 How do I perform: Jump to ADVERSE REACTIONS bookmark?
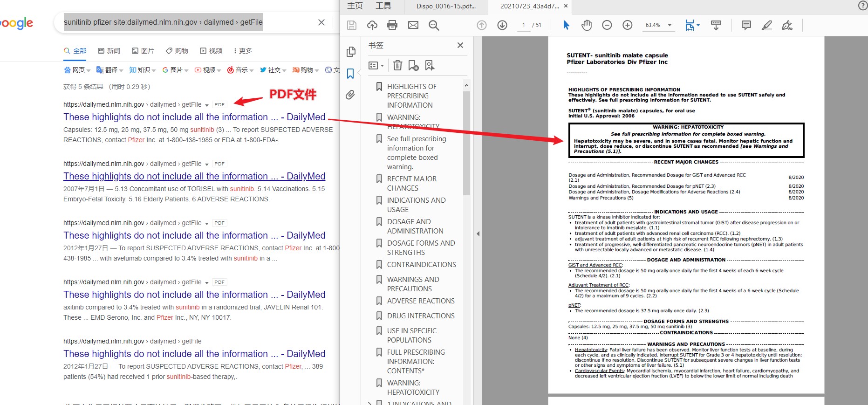[421, 301]
